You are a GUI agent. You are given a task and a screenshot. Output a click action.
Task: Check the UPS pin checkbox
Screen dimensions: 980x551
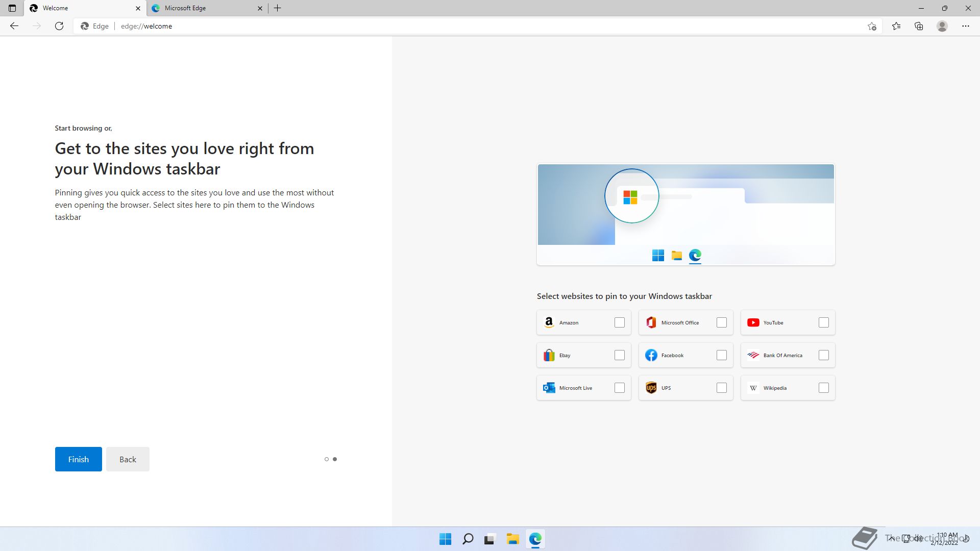(722, 388)
